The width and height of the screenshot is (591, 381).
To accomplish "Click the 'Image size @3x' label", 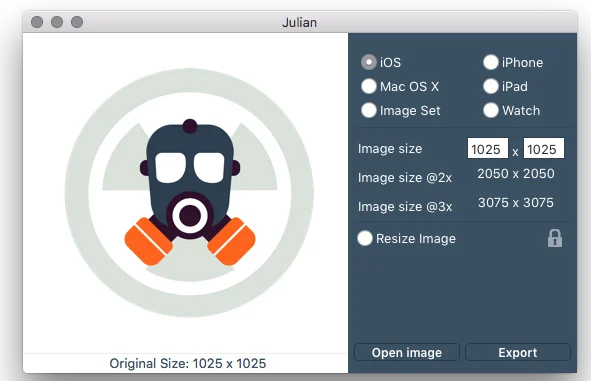I will click(x=405, y=207).
